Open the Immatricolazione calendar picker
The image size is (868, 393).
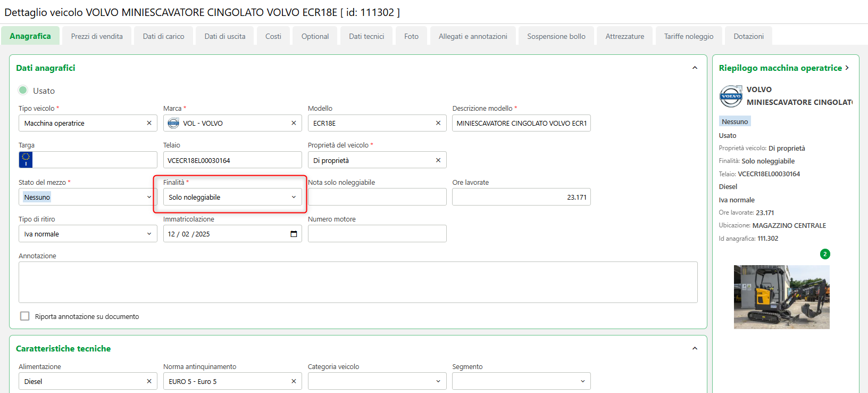click(294, 234)
